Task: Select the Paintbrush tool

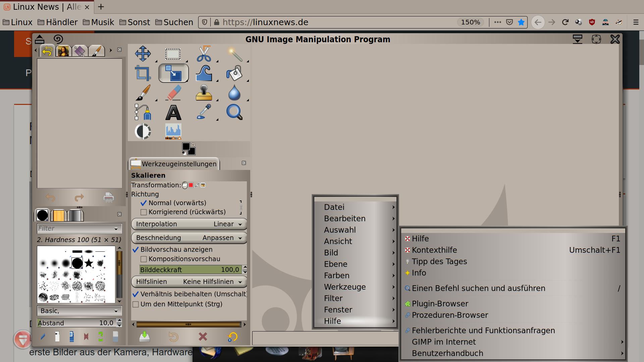Action: (143, 93)
